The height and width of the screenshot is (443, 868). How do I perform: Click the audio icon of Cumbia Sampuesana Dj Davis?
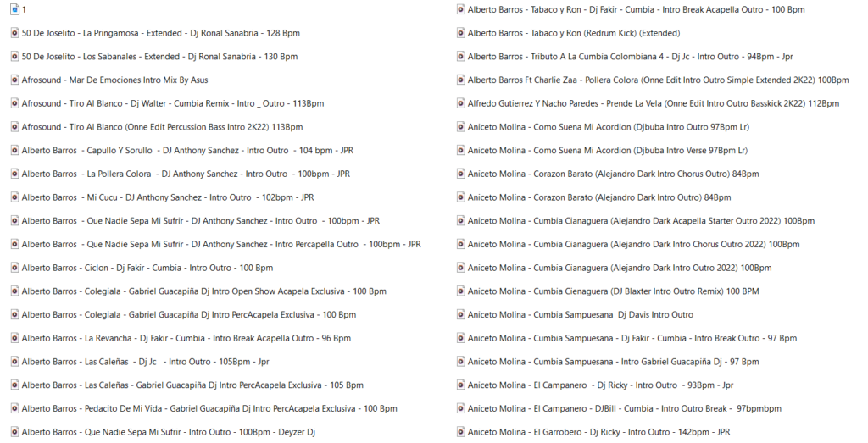click(461, 315)
